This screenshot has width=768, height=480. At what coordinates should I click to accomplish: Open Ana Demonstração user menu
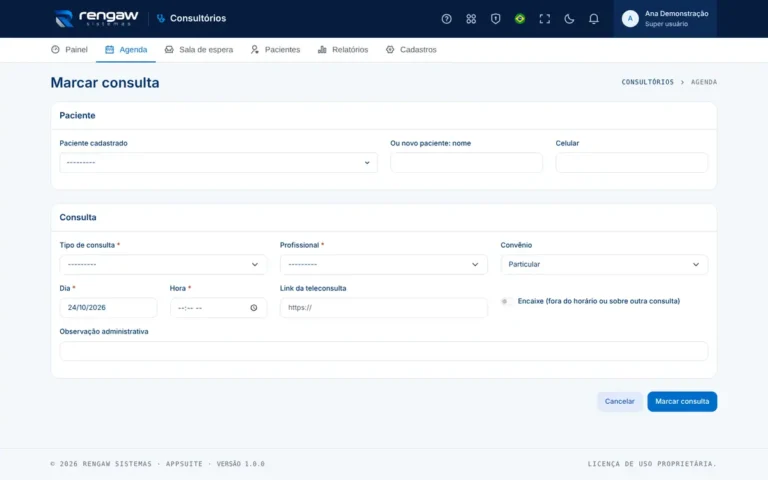[x=665, y=19]
